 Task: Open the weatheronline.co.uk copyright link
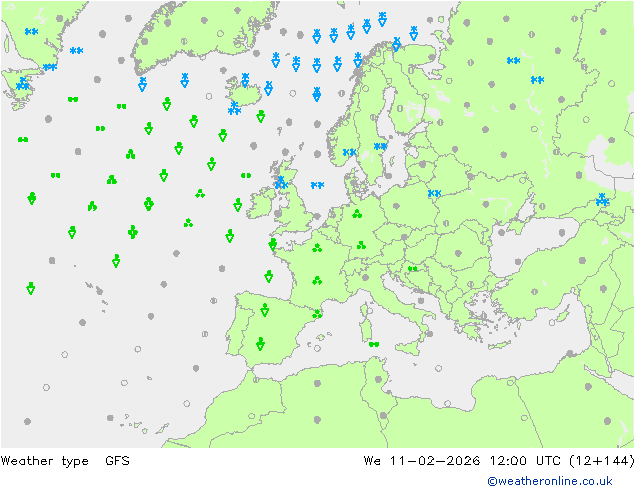coord(550,481)
